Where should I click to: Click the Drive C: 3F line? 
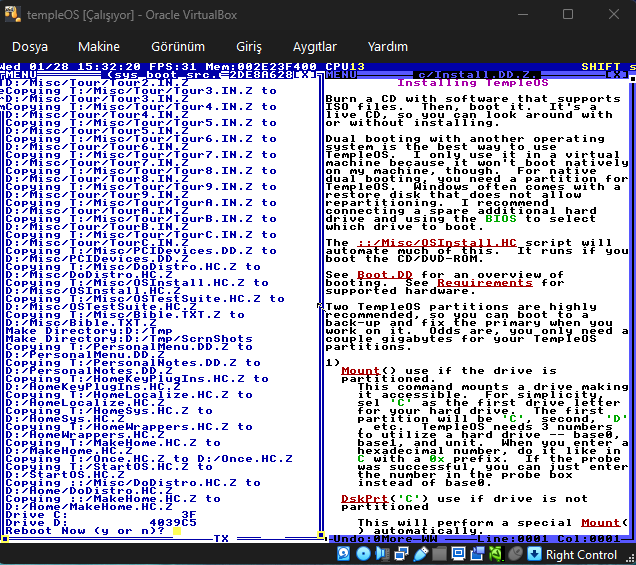(x=101, y=515)
